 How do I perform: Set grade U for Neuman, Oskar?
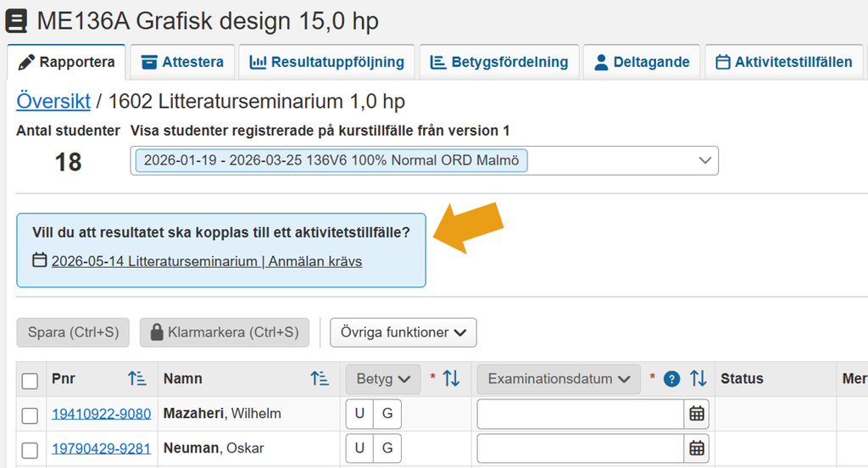tap(359, 448)
